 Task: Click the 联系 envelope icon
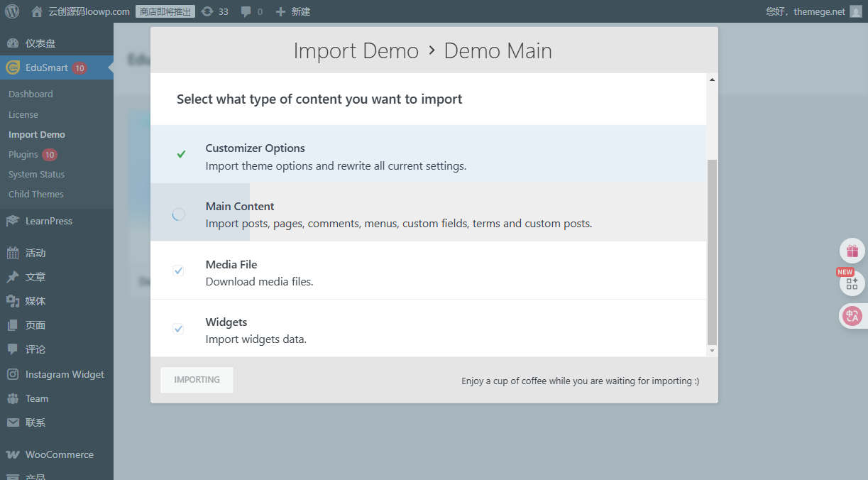tap(13, 422)
